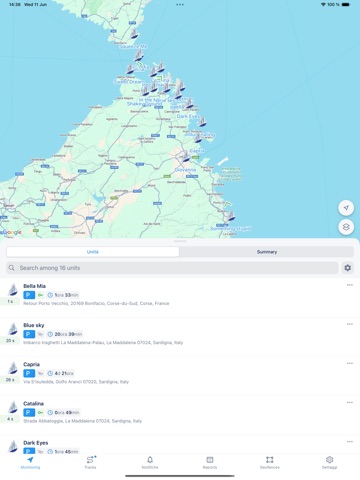Click the Capria unit name

click(x=31, y=364)
